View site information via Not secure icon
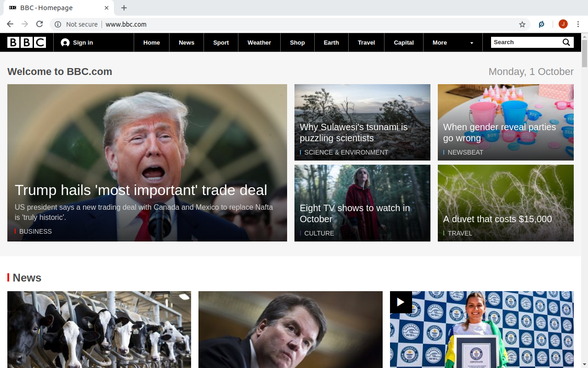 [58, 24]
